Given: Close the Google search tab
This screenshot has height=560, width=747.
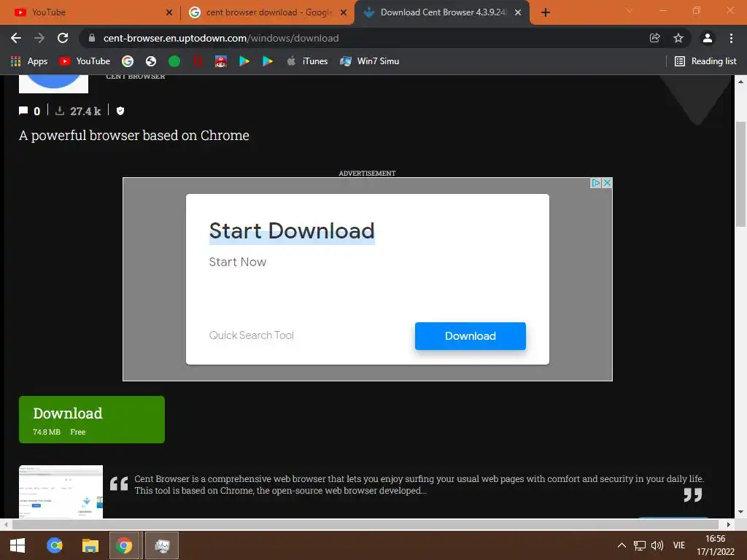Looking at the screenshot, I should pyautogui.click(x=344, y=12).
